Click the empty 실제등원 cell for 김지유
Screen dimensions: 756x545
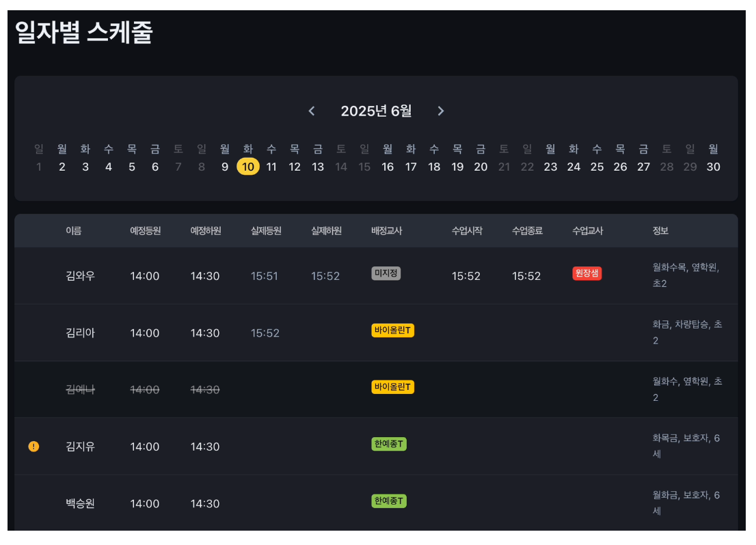(275, 447)
